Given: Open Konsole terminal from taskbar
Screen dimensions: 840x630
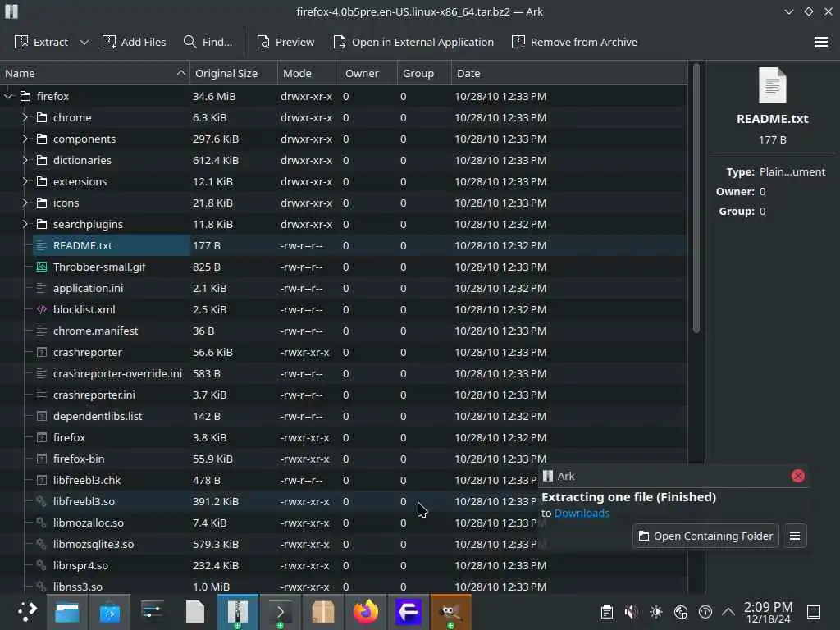Looking at the screenshot, I should coord(281,612).
